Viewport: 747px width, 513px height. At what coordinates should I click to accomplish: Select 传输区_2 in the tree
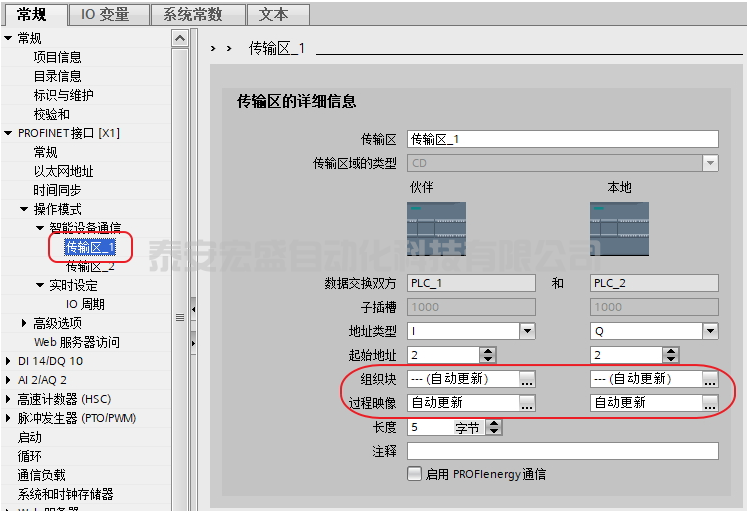[90, 267]
